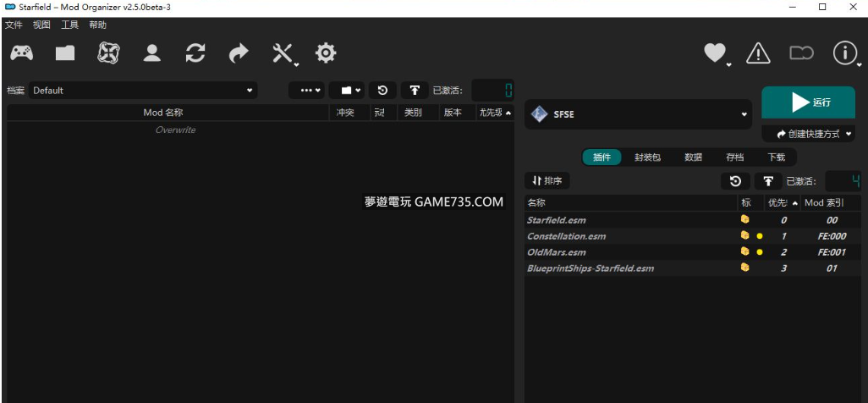Expand the 创建快捷方式 shortcut dropdown
868x403 pixels.
[x=808, y=134]
